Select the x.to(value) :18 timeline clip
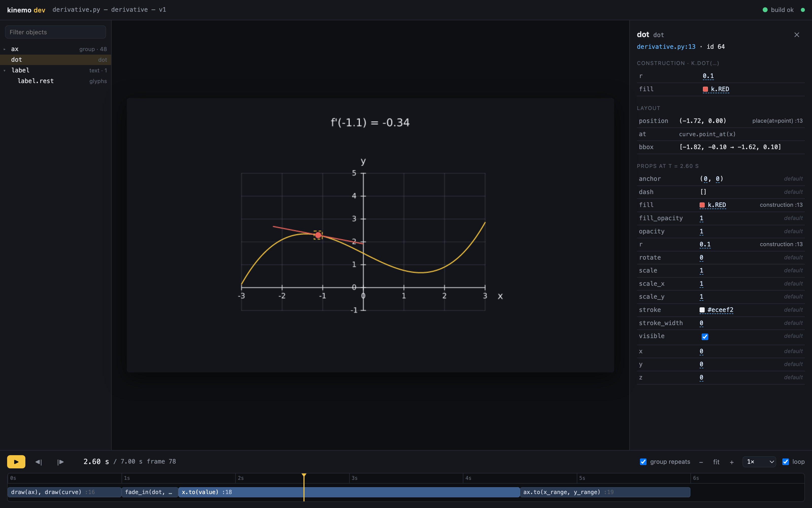812x508 pixels. [x=349, y=492]
